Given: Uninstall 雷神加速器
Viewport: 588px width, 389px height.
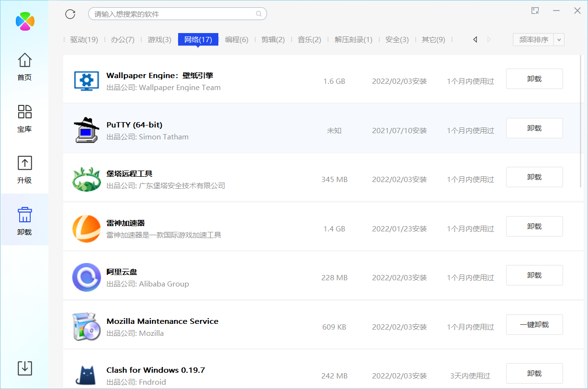Looking at the screenshot, I should [x=534, y=226].
